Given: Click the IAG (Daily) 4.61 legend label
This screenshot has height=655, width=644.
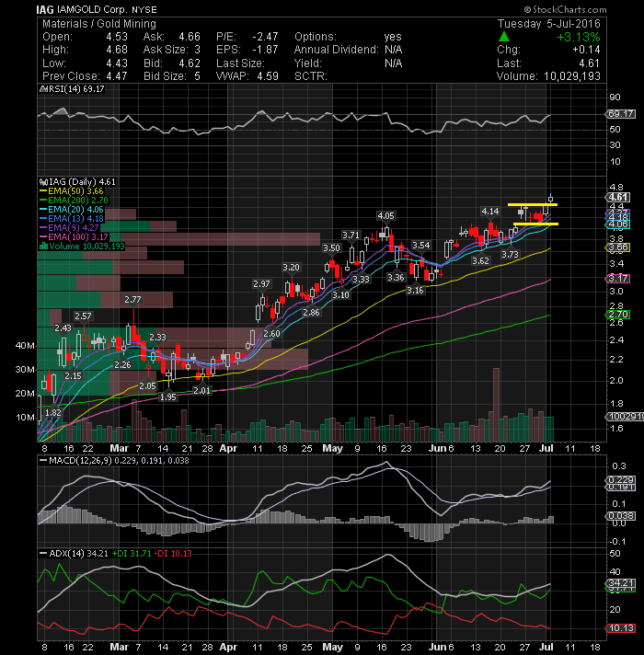Looking at the screenshot, I should pyautogui.click(x=77, y=182).
